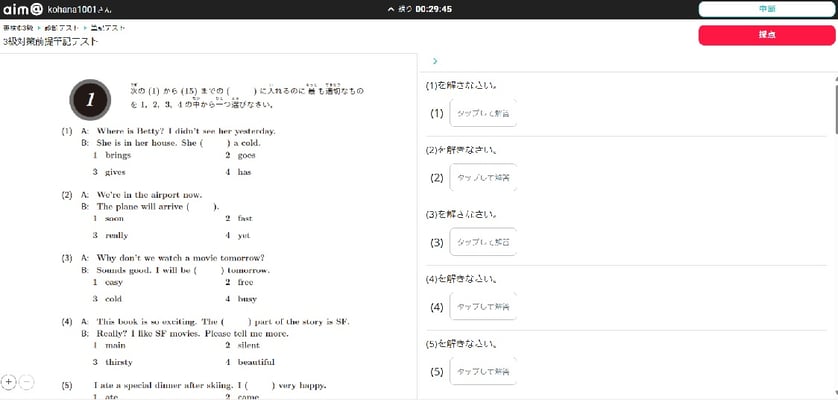
Task: Click choice 'free' in question 3
Action: [245, 282]
